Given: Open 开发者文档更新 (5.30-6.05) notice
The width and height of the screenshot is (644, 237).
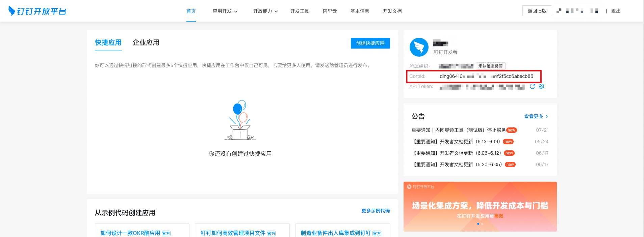Looking at the screenshot, I should (x=458, y=165).
